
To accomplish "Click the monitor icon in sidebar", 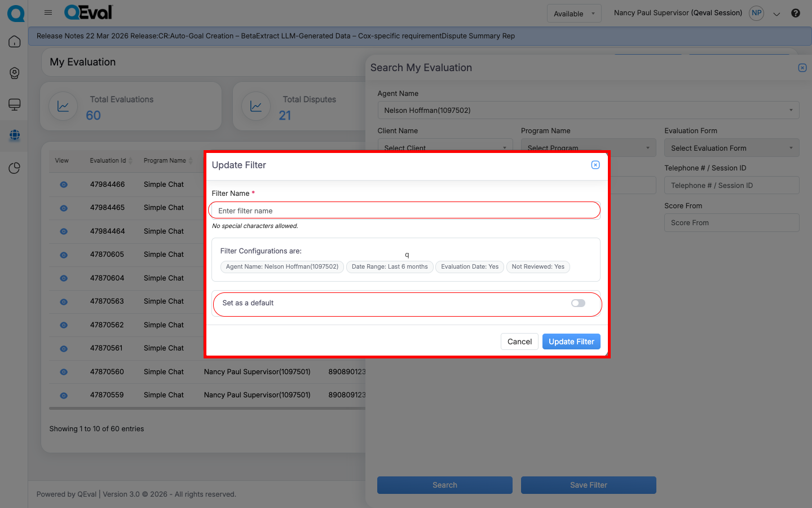I will click(x=15, y=104).
